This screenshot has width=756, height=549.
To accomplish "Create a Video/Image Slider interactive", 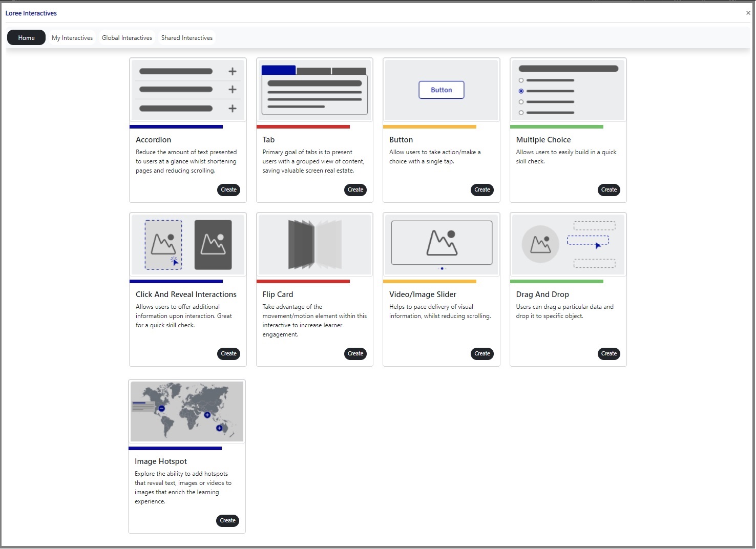I will point(482,353).
